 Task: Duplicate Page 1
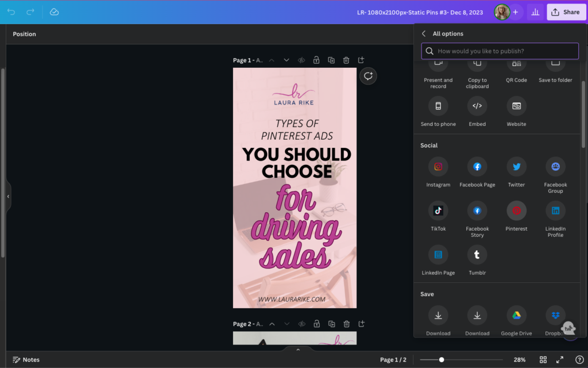(331, 60)
